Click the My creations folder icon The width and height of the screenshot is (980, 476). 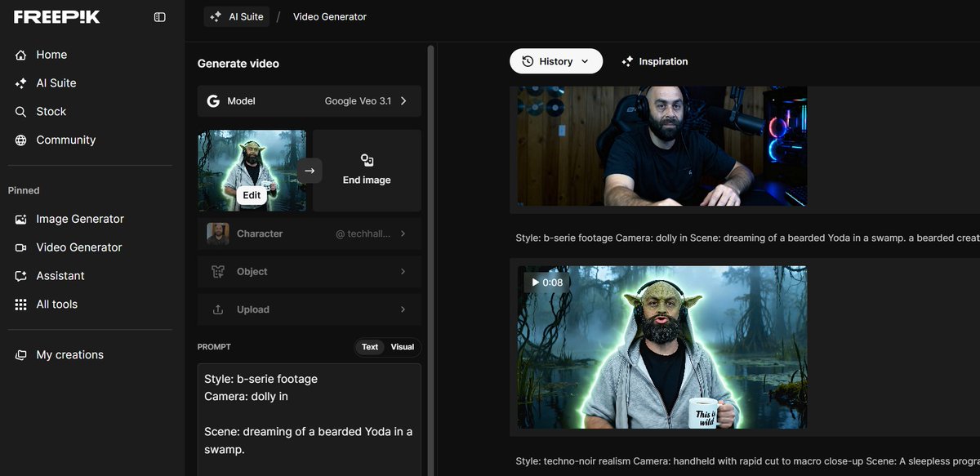(21, 355)
